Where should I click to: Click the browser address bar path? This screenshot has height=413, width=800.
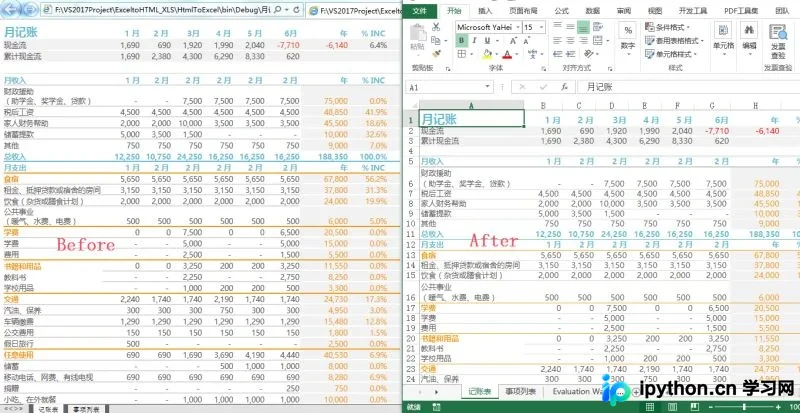[163, 10]
